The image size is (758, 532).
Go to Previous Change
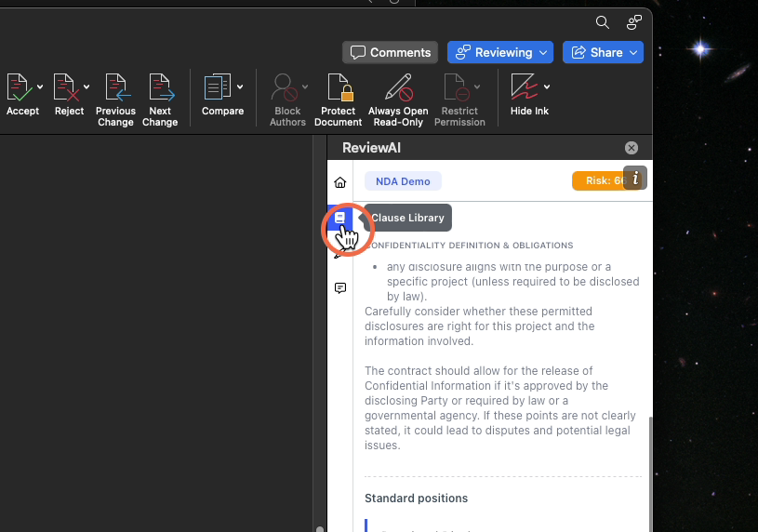click(115, 100)
